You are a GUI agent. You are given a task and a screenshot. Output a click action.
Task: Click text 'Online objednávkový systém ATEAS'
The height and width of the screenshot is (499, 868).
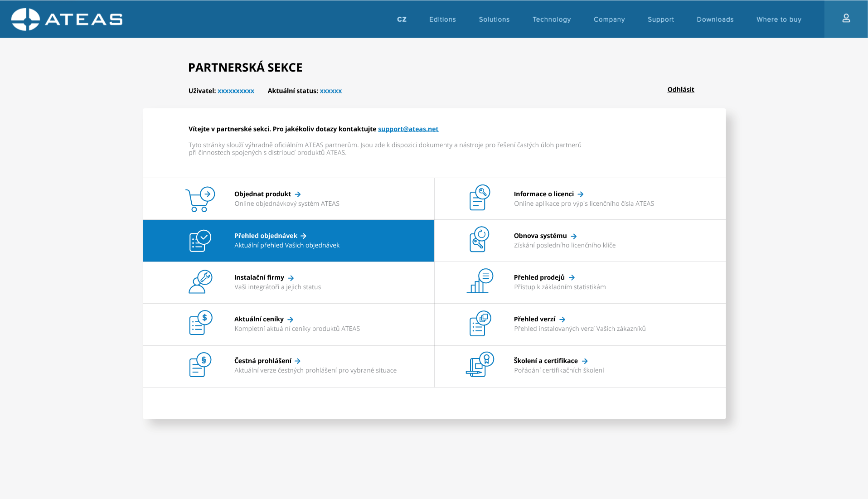(x=286, y=203)
